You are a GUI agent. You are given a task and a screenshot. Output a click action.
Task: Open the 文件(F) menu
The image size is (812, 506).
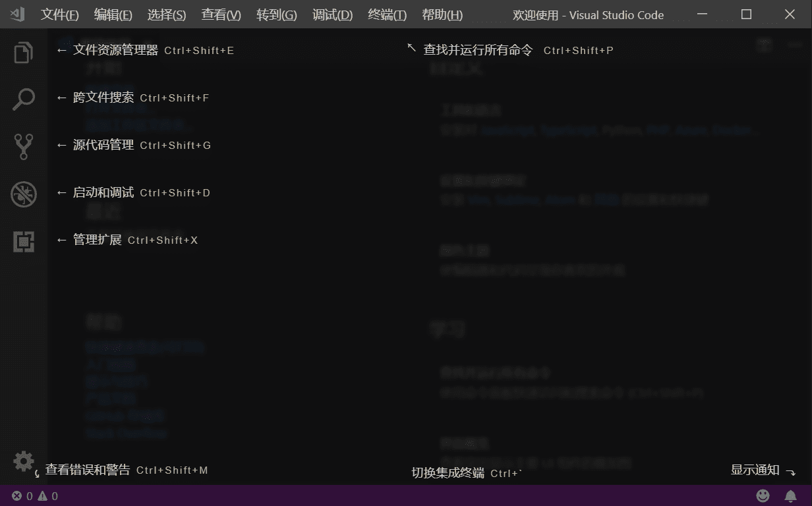[59, 14]
